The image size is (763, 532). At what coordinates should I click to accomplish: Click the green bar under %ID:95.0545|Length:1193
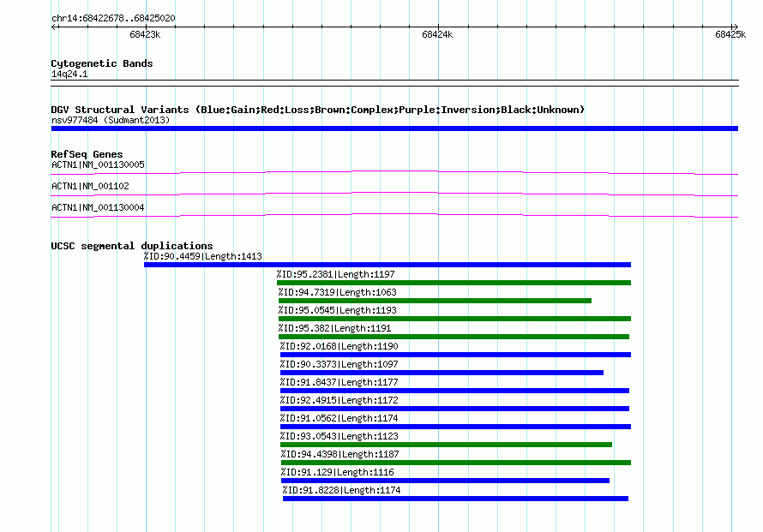pos(454,319)
